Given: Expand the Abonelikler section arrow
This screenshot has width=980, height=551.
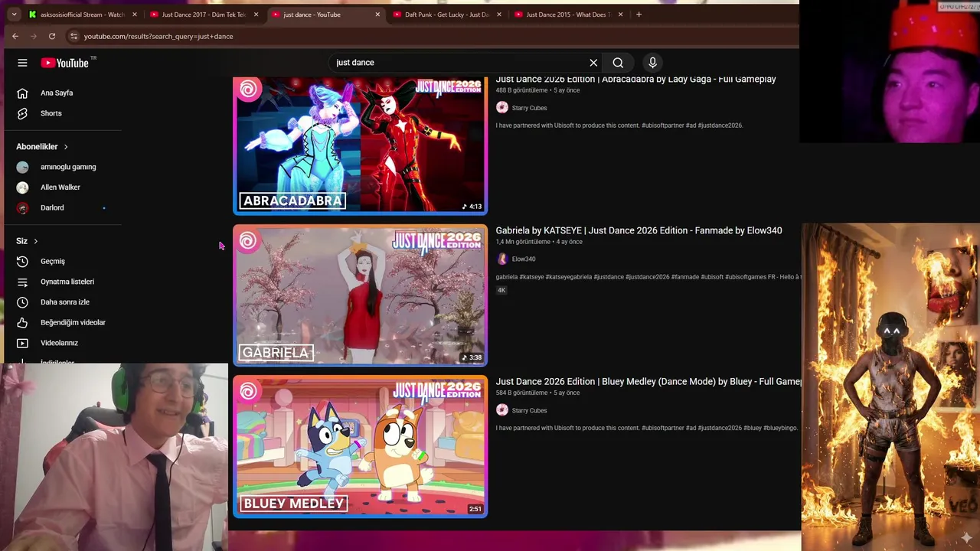Looking at the screenshot, I should click(66, 147).
